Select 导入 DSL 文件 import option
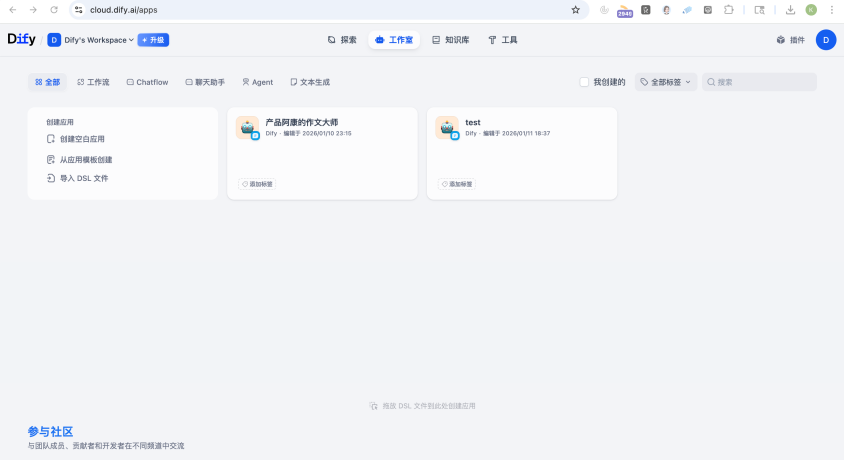The height and width of the screenshot is (460, 844). coord(83,178)
